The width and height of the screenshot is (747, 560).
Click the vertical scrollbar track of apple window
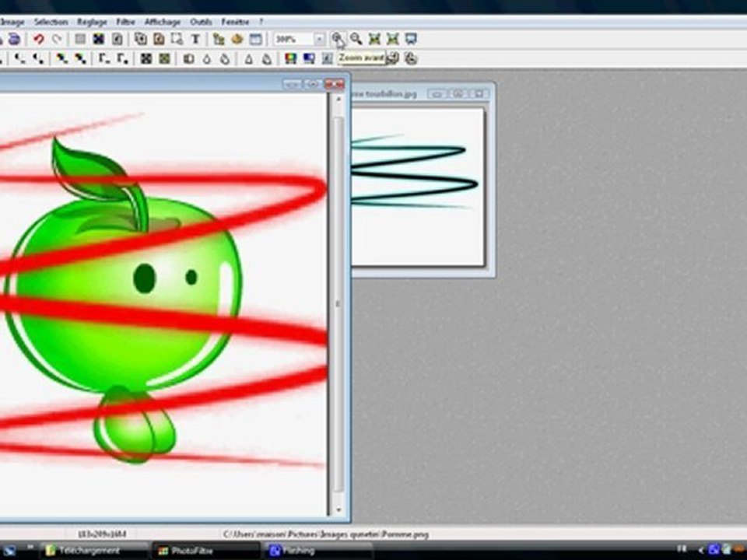(338, 305)
